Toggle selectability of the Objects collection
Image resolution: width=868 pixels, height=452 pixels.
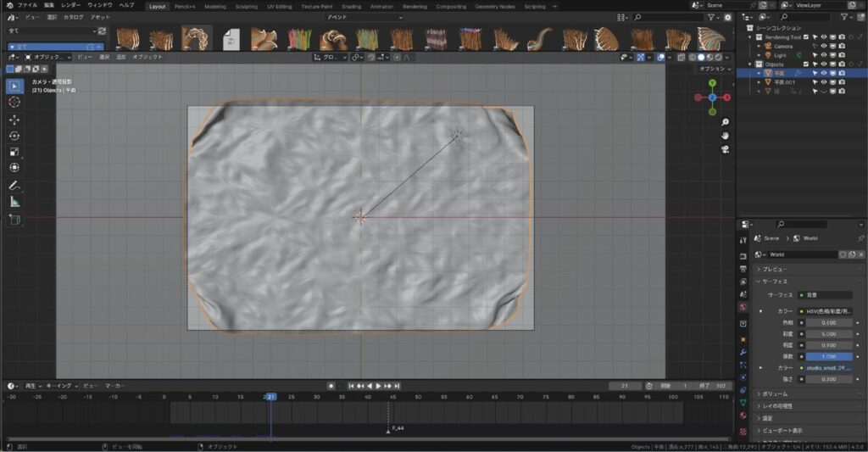[x=815, y=64]
